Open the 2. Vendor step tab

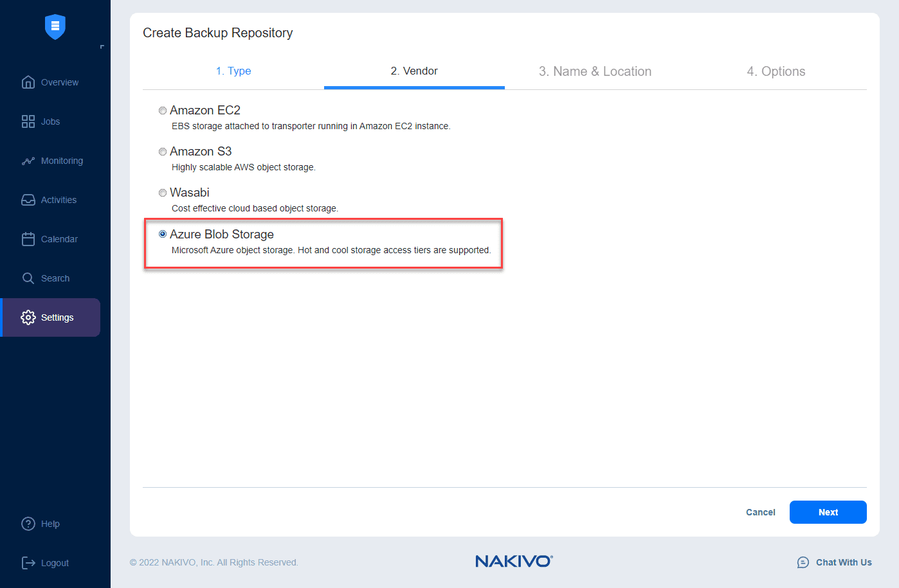(x=414, y=71)
